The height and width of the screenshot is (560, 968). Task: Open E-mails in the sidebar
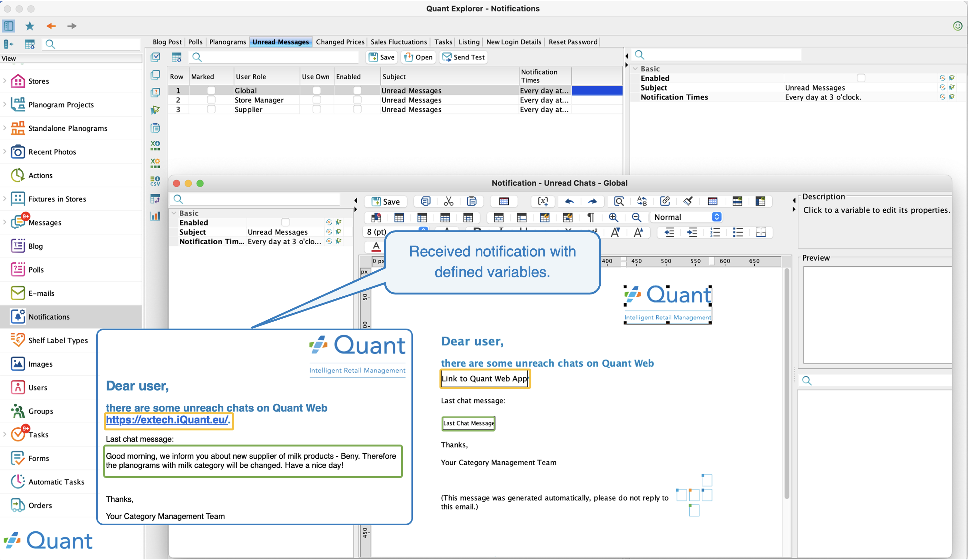click(x=41, y=293)
